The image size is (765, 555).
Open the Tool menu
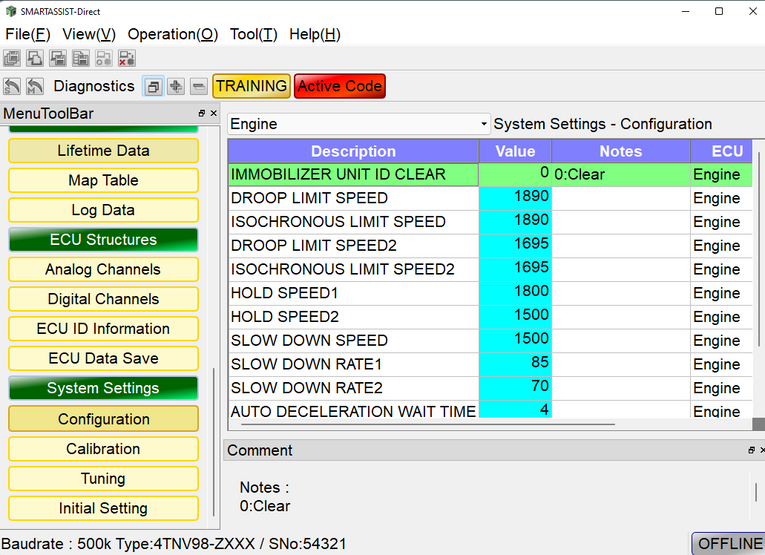(253, 34)
